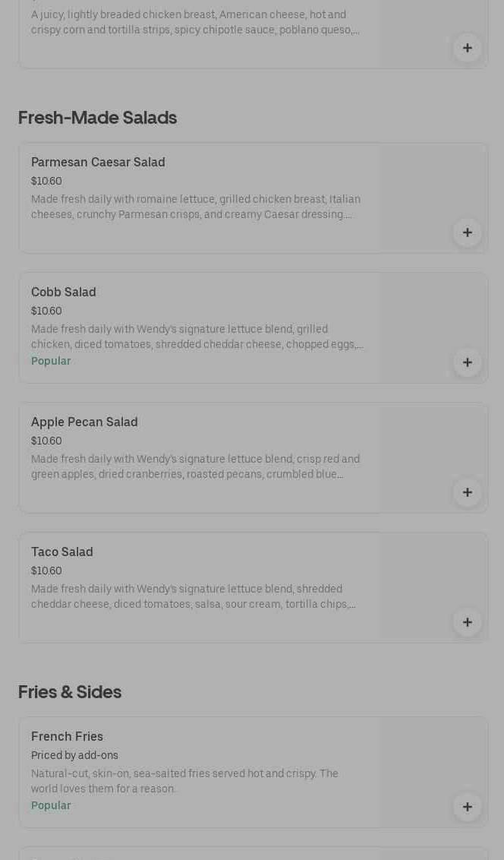The image size is (504, 860).
Task: Read Apple Pecan Salad description
Action: point(196,466)
